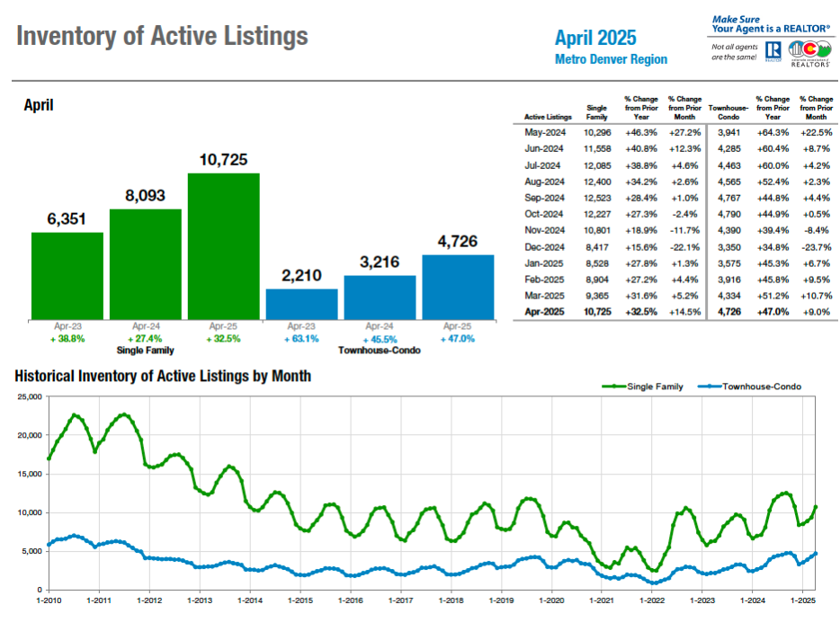Image resolution: width=840 pixels, height=622 pixels.
Task: Click the Nov-2024 row label in the table
Action: click(544, 230)
